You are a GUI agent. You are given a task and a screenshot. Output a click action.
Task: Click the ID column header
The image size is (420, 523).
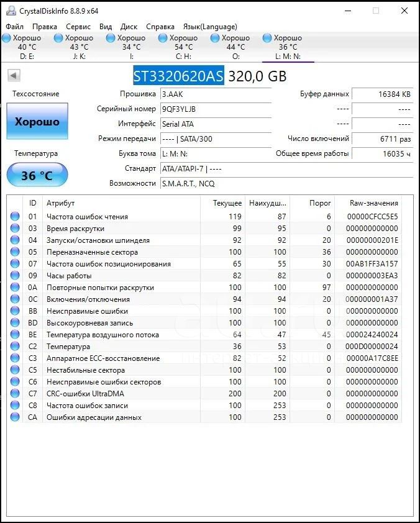point(33,203)
